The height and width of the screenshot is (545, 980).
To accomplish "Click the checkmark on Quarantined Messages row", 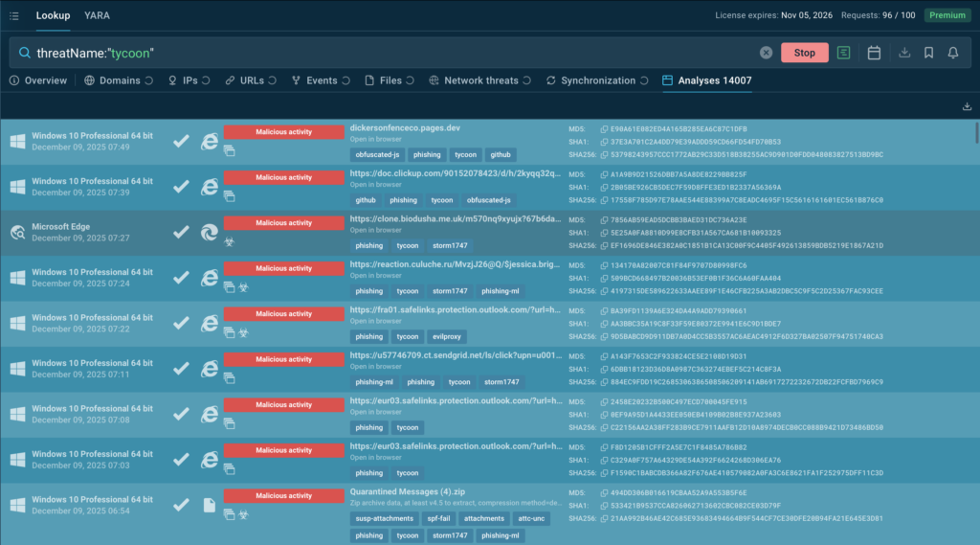I will (x=181, y=505).
